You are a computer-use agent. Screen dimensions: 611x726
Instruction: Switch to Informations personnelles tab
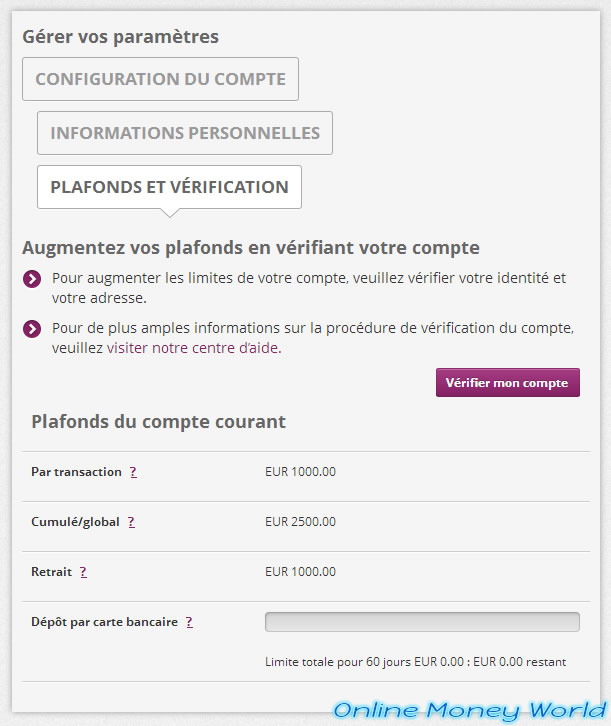185,133
